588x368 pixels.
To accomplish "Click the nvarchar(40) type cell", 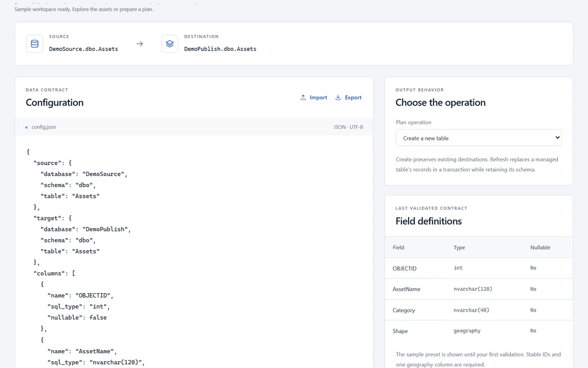I will click(472, 310).
